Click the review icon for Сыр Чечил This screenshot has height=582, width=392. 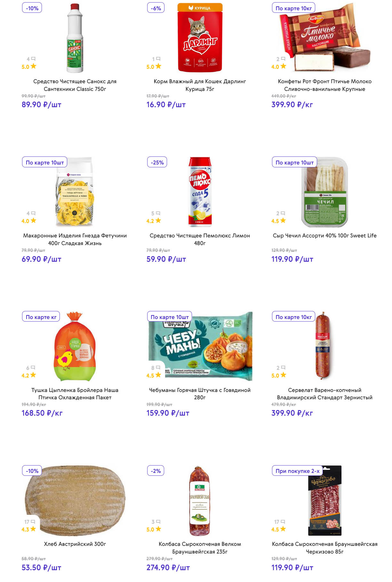(283, 213)
